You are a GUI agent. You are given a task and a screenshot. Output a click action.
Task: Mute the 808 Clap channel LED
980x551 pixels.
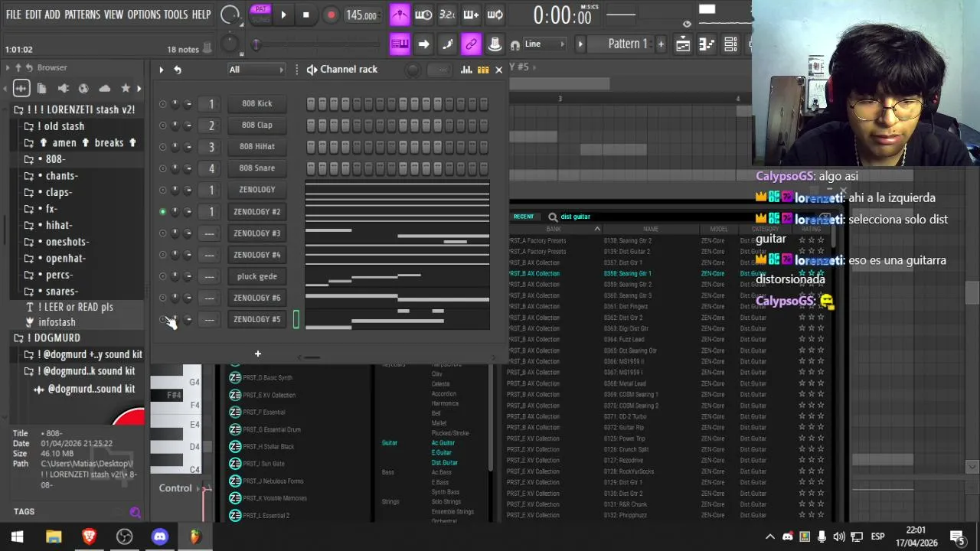click(x=162, y=126)
